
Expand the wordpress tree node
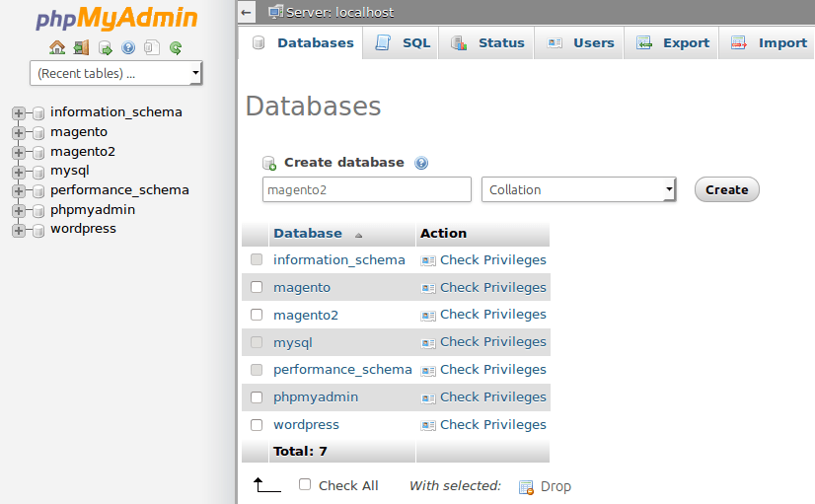19,230
